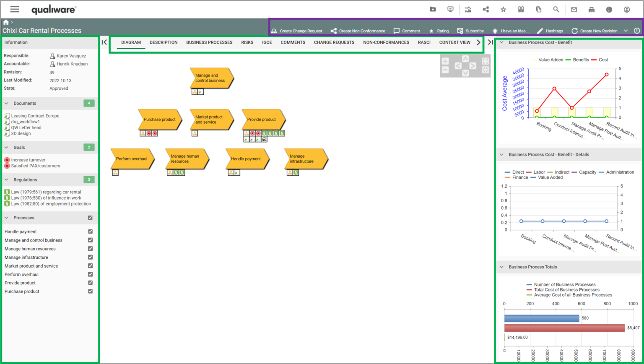Switch to the RISKS tab
Screen dimensions: 644x364
[x=247, y=42]
